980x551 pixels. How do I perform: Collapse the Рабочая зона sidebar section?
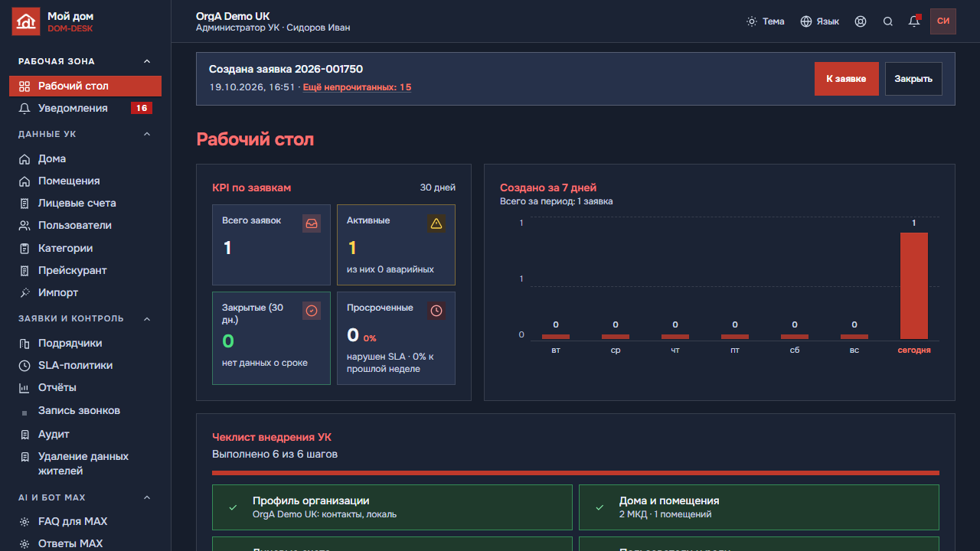pyautogui.click(x=147, y=61)
